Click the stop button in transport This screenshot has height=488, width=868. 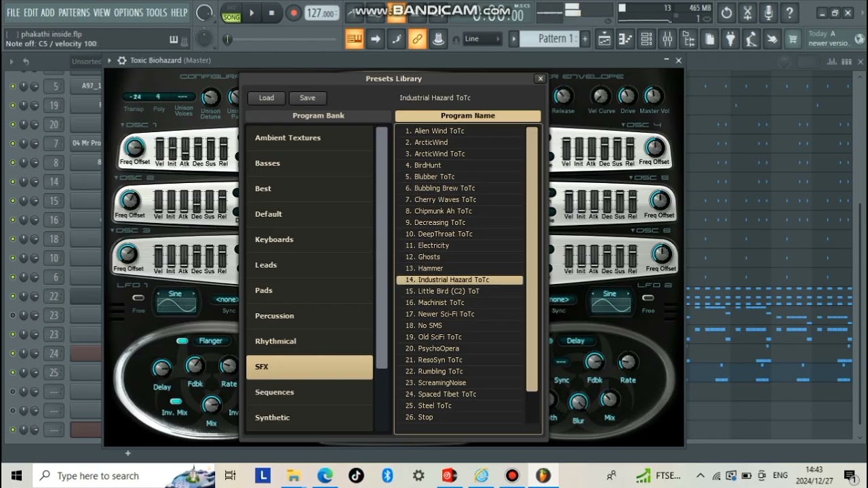[x=272, y=13]
